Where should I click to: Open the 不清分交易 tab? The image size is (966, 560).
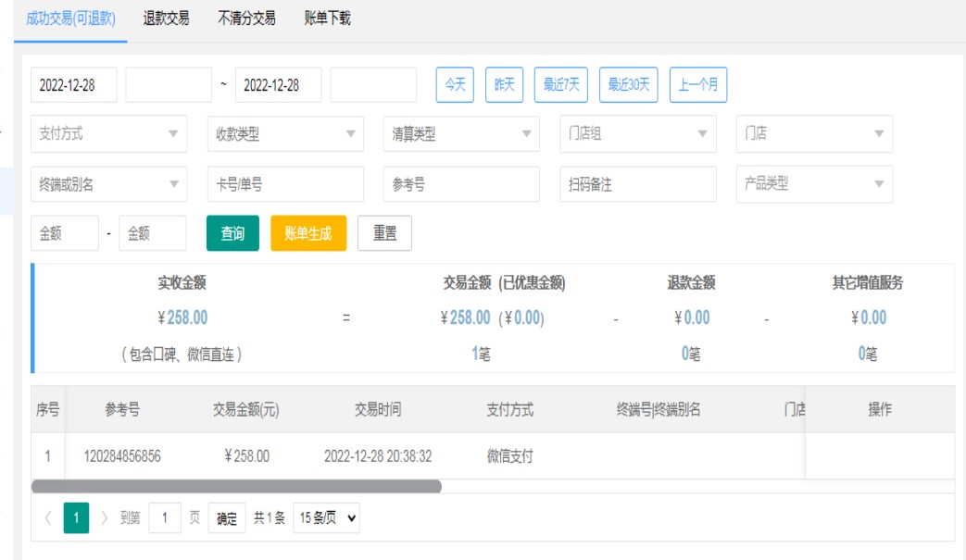point(246,19)
